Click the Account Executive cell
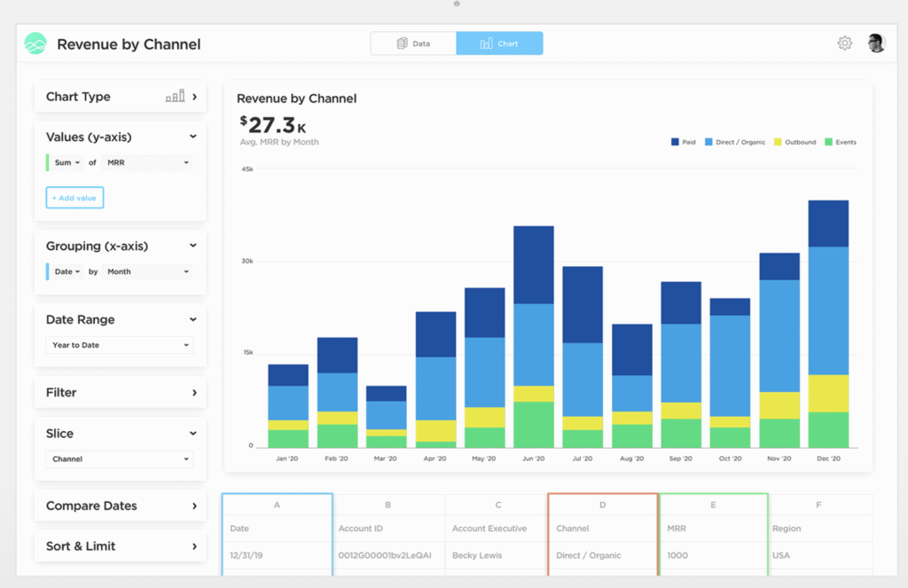 (x=497, y=529)
